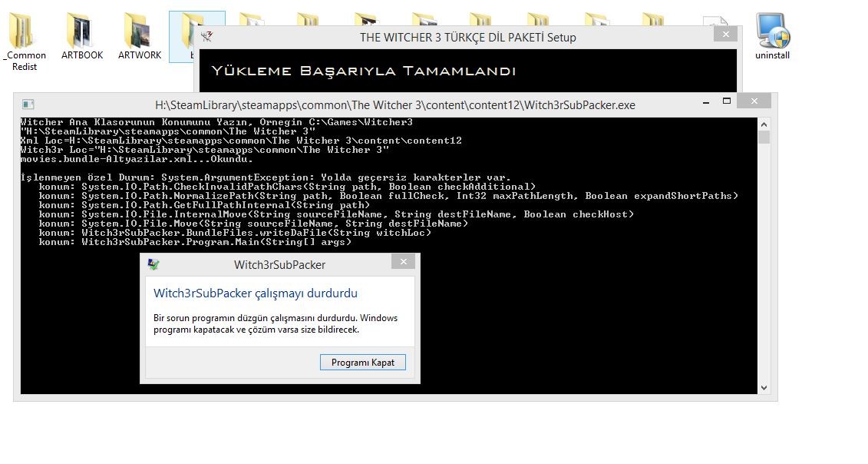Viewport: 868px width, 464px height.
Task: Close the Witch3rSubPacker.exe console window
Action: click(754, 101)
